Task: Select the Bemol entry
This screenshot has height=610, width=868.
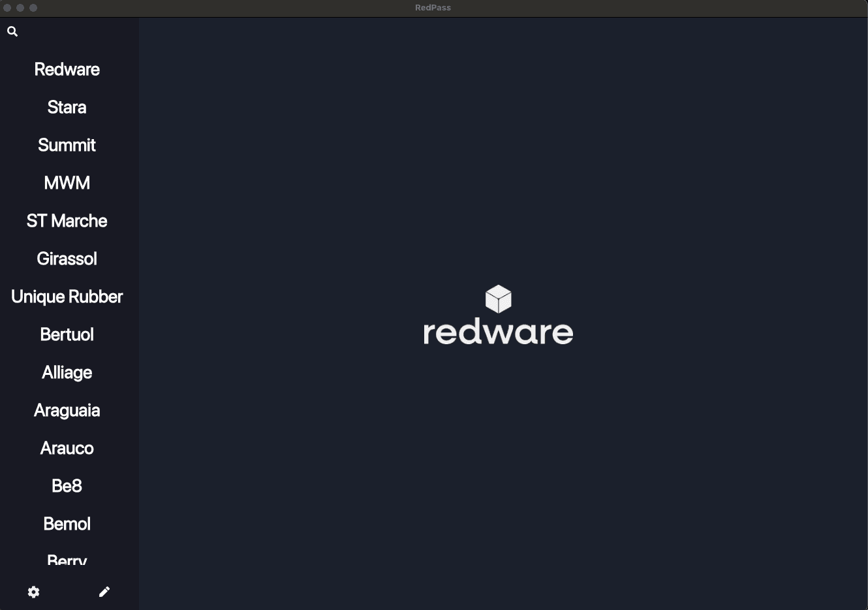Action: tap(67, 524)
